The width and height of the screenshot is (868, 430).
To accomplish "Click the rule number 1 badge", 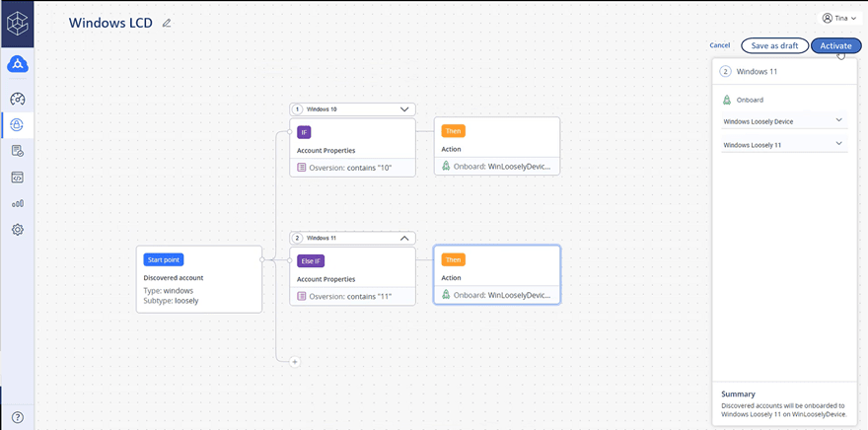I will [297, 109].
